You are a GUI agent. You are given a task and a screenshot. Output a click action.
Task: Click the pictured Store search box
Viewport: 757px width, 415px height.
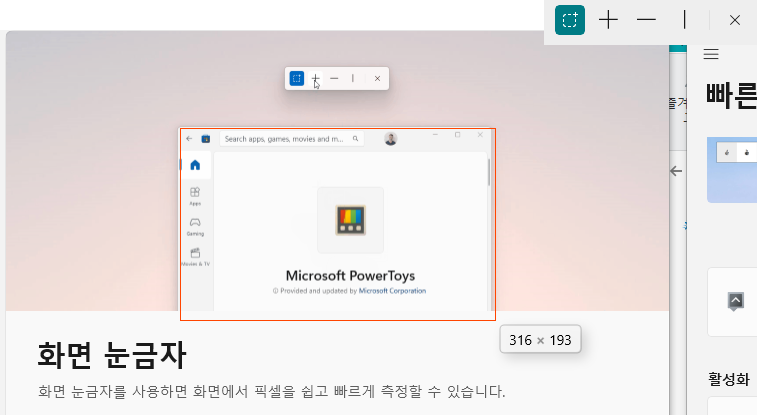(x=292, y=139)
